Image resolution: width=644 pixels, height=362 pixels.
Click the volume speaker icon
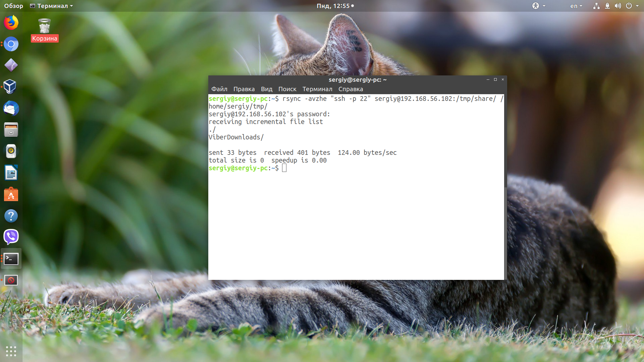(618, 6)
